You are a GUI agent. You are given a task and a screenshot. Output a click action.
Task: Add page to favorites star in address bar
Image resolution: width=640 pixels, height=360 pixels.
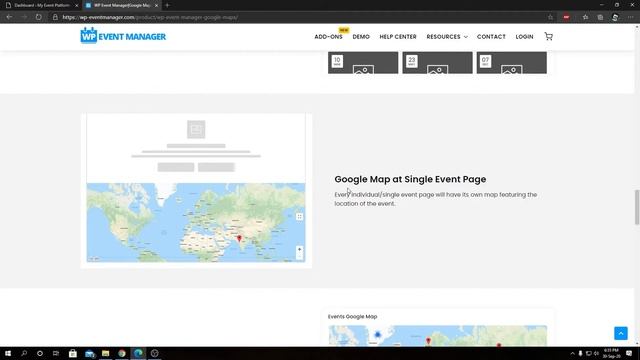click(550, 17)
